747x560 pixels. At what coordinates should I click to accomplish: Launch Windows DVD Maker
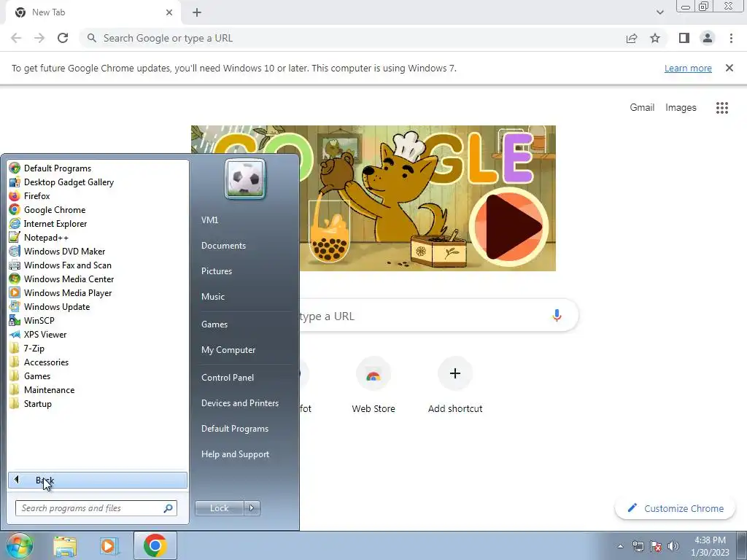coord(57,251)
